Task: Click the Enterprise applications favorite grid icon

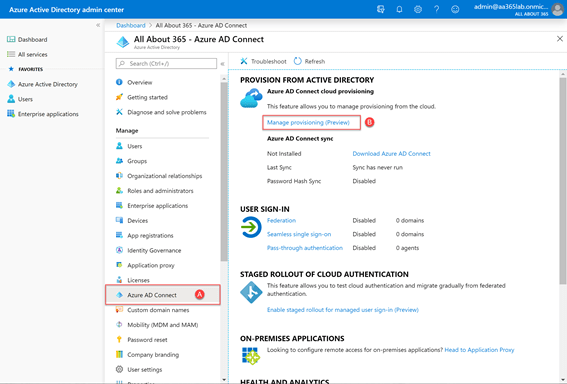Action: click(x=11, y=114)
